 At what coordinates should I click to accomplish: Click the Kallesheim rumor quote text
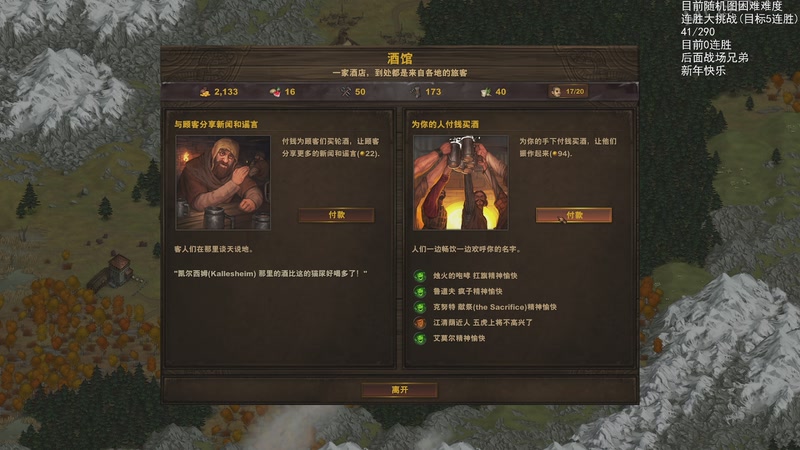[270, 273]
